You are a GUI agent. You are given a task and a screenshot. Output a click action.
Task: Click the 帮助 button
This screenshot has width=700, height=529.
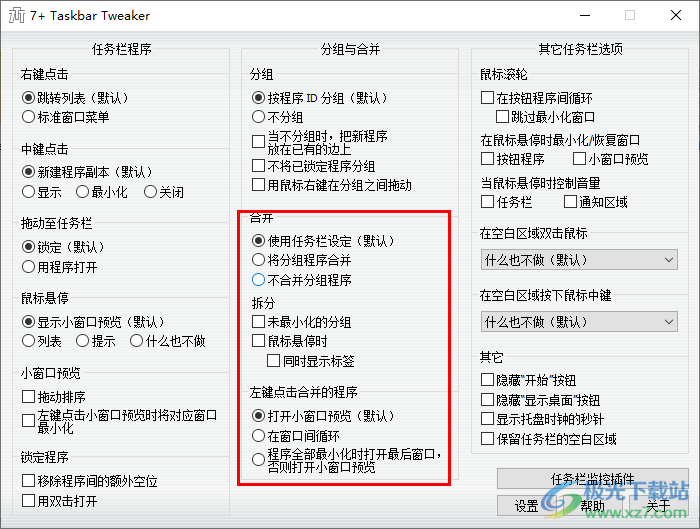(592, 506)
